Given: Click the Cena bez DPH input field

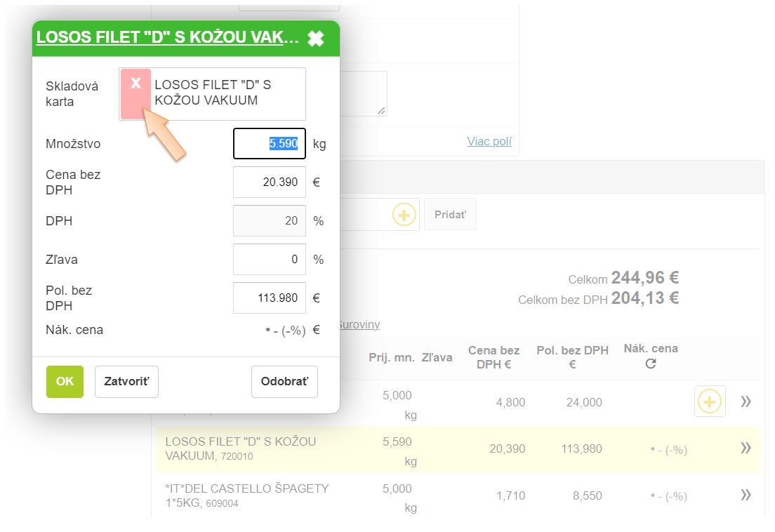Looking at the screenshot, I should tap(270, 182).
